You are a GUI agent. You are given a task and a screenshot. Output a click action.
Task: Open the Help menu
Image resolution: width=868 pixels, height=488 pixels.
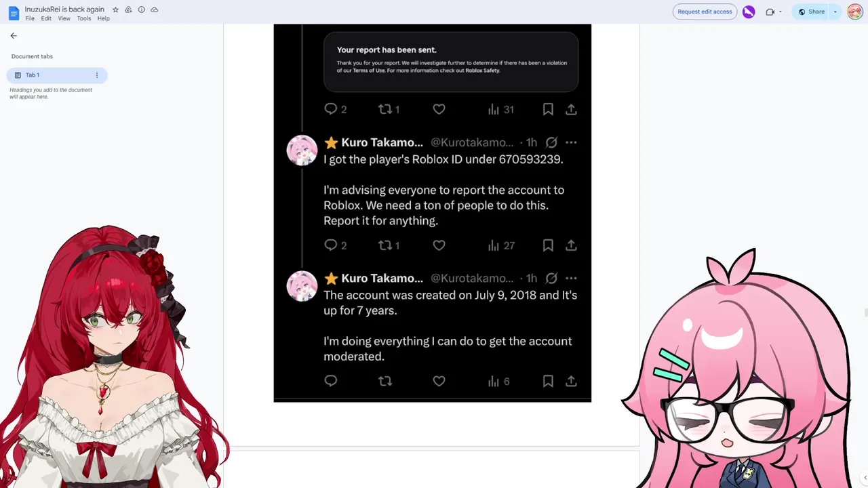point(103,18)
